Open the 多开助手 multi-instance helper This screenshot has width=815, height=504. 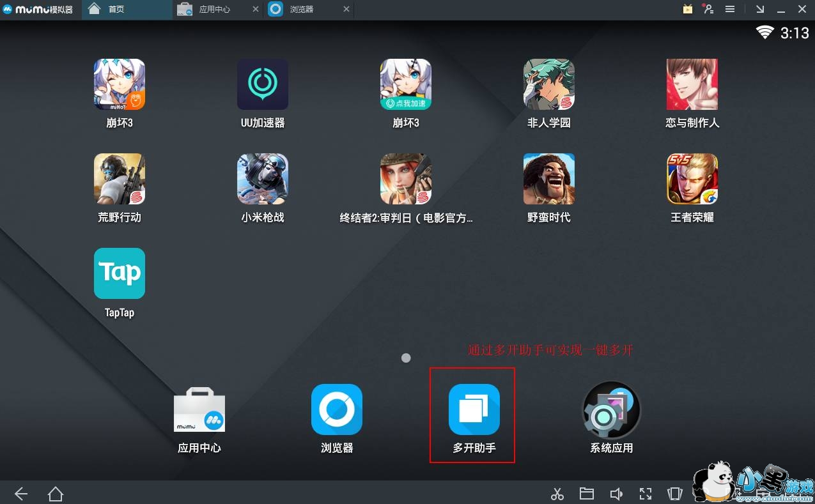[x=474, y=409]
